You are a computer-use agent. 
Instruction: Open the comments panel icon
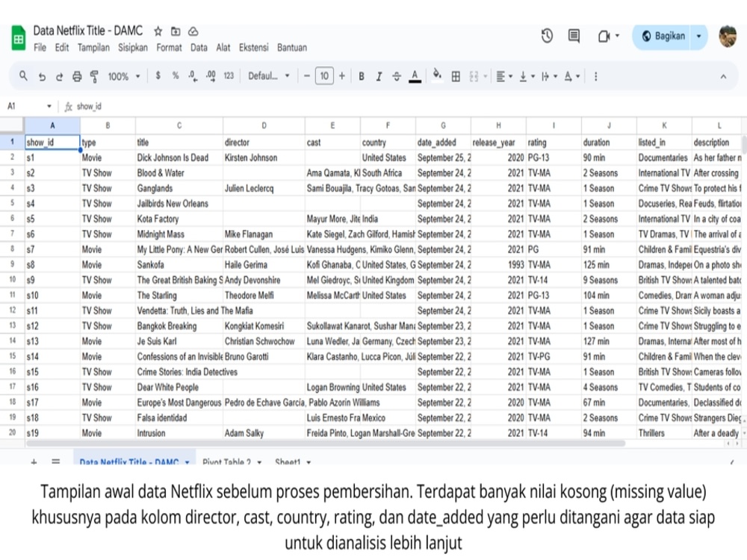coord(574,36)
